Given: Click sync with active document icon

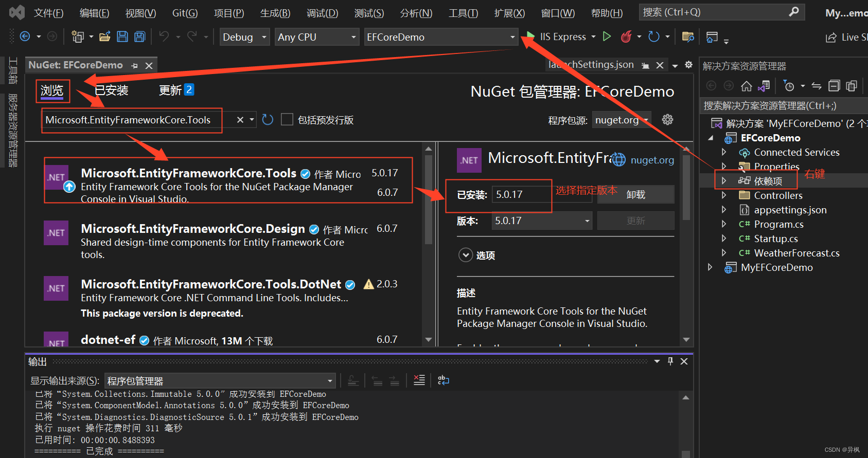Looking at the screenshot, I should click(817, 86).
